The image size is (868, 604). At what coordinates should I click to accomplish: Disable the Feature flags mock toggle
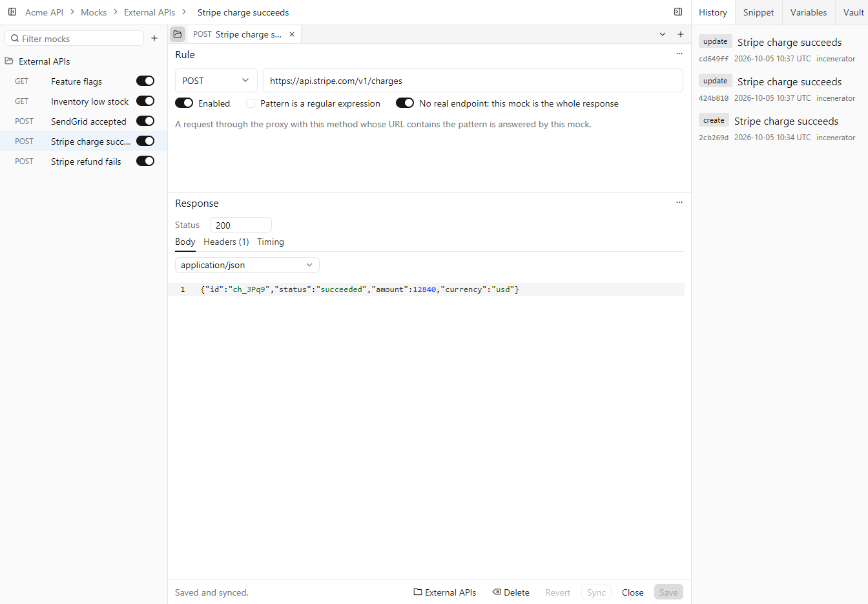tap(145, 81)
